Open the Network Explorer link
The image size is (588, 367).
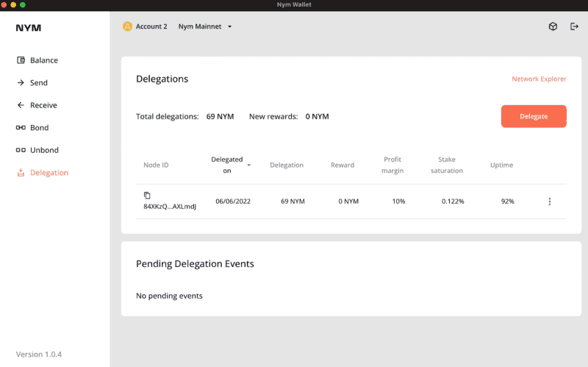click(539, 79)
